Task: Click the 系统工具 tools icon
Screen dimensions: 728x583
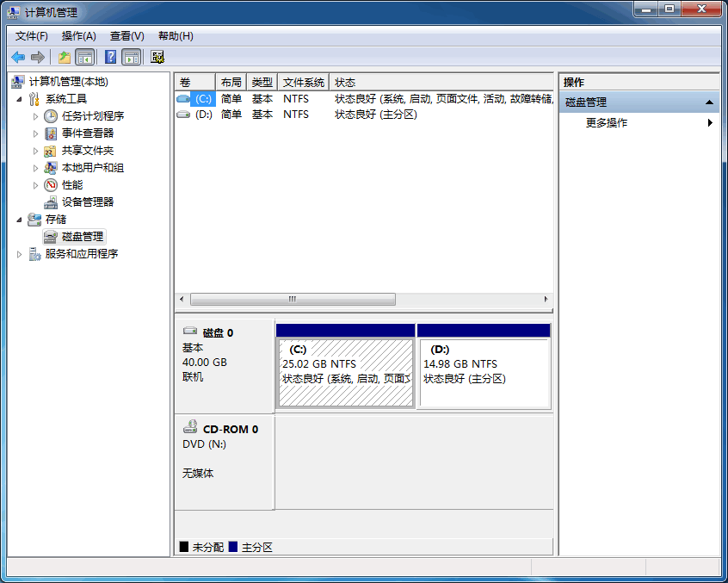Action: [x=34, y=99]
